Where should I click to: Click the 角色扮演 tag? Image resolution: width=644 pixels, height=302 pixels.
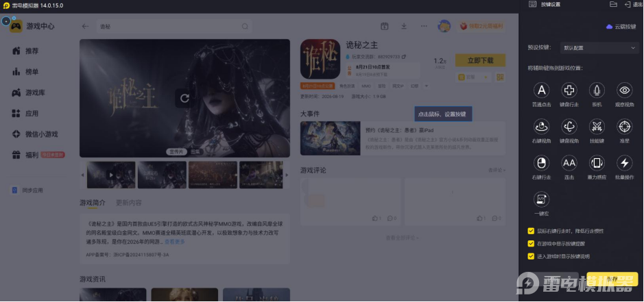click(347, 86)
